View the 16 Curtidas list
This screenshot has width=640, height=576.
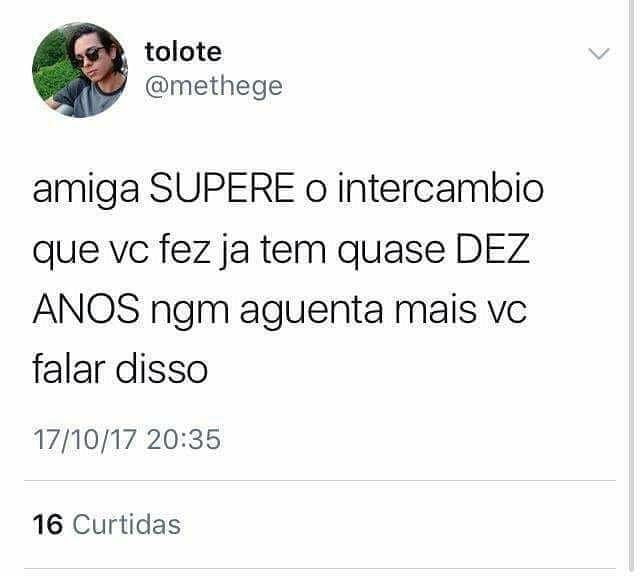(107, 524)
